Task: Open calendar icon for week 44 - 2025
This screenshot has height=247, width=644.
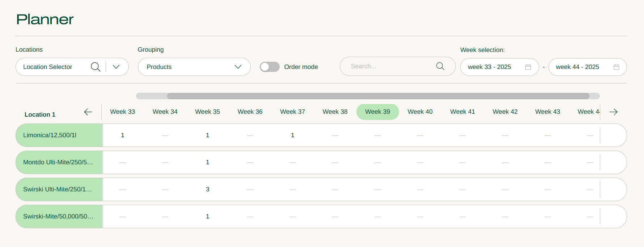Action: click(x=617, y=67)
